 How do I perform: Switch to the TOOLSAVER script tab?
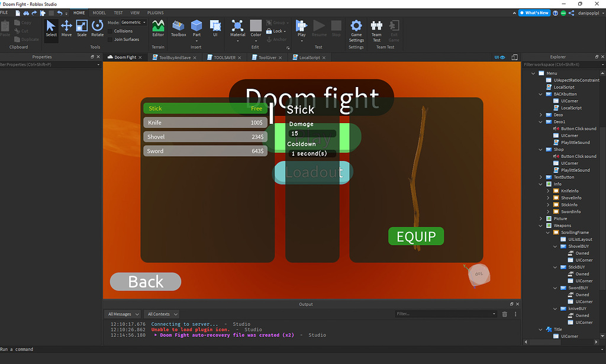224,57
